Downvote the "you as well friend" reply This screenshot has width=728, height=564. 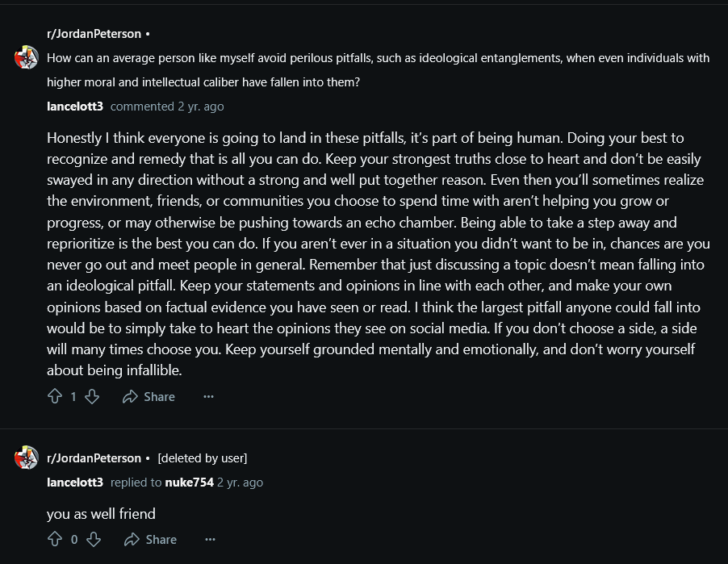[94, 539]
